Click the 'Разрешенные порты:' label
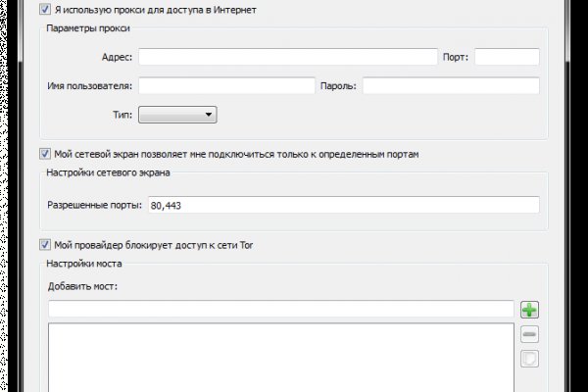588x392 pixels. coord(94,206)
